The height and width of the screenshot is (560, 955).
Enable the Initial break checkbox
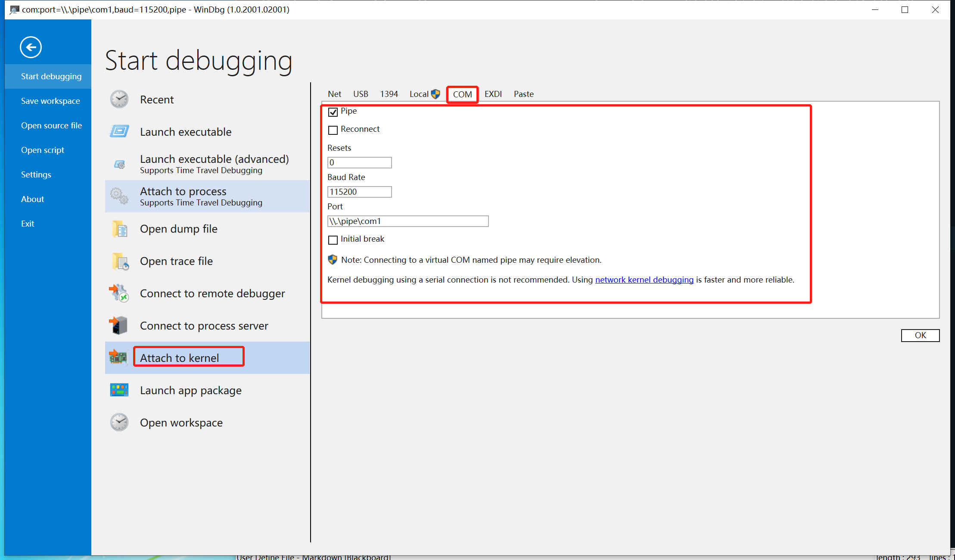(333, 240)
